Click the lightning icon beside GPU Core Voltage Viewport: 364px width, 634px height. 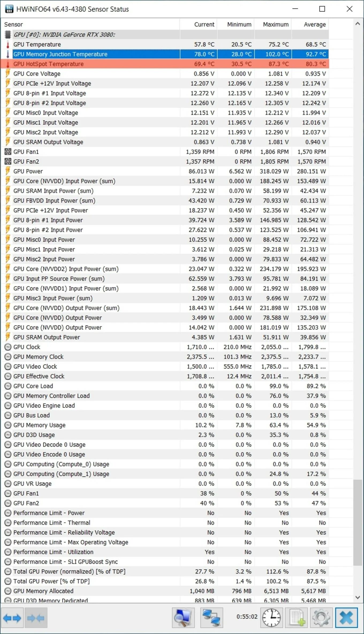[x=8, y=74]
